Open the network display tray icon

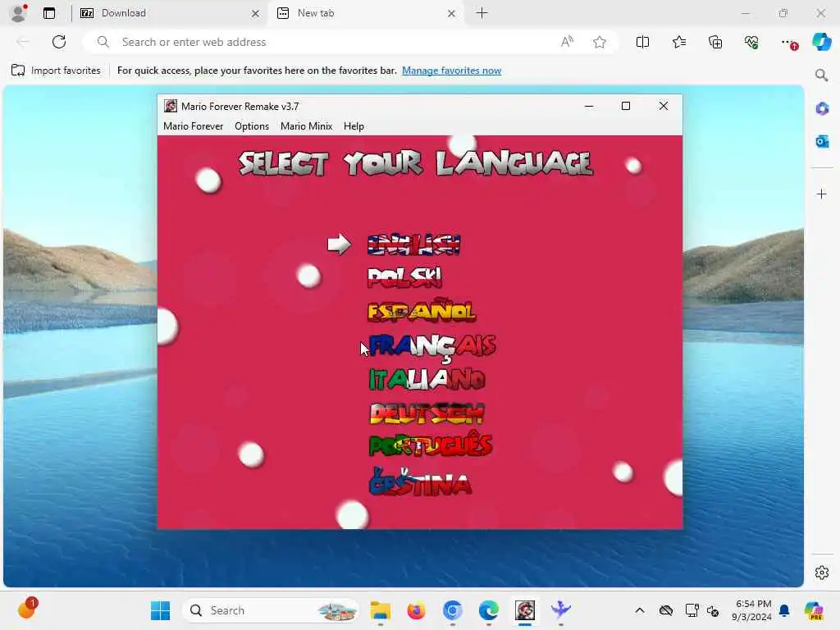tap(692, 610)
